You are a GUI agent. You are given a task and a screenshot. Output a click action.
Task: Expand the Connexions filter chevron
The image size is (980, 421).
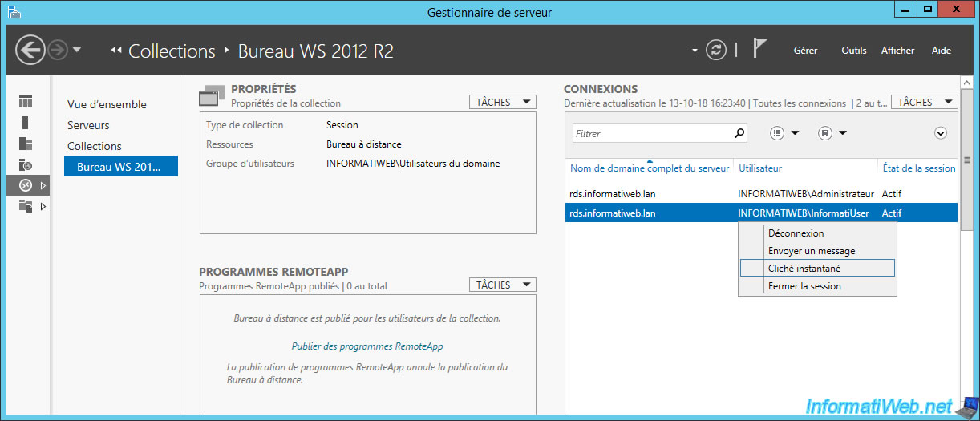tap(942, 133)
